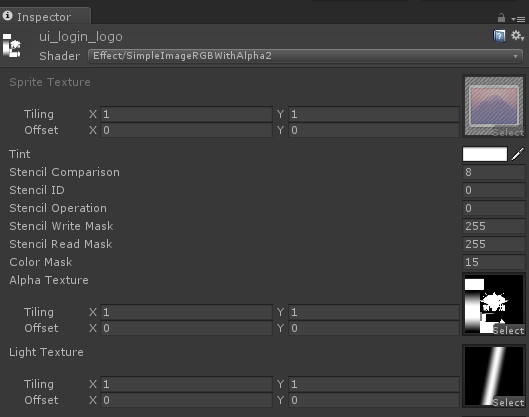Open the material help reference icon
The image size is (529, 417).
[499, 36]
